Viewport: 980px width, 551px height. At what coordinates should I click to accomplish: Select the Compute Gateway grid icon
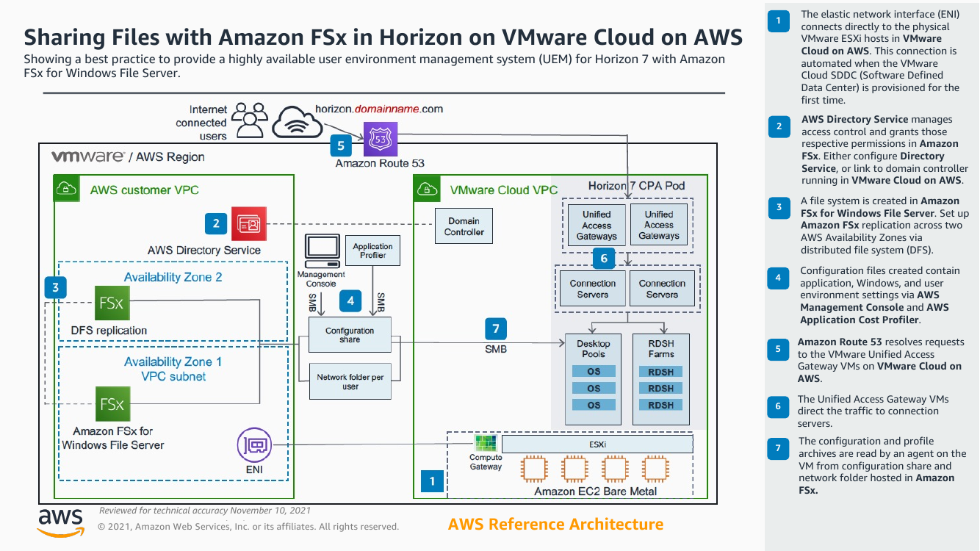point(486,444)
